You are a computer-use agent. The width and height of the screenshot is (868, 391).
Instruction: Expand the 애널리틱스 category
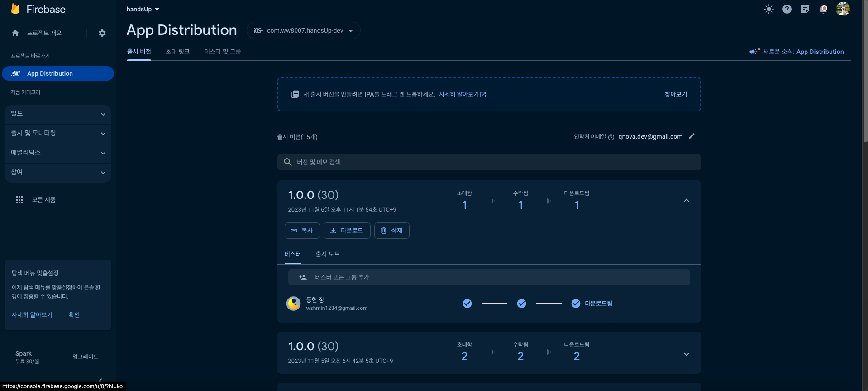click(58, 153)
